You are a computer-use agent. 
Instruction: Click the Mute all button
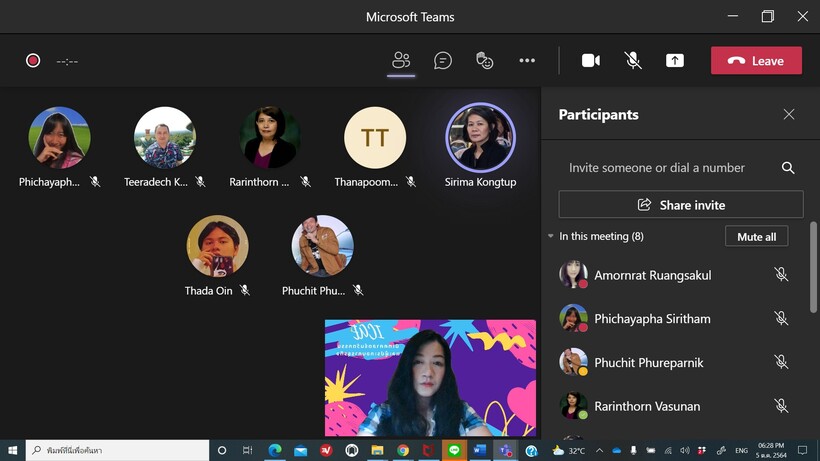[x=756, y=237]
